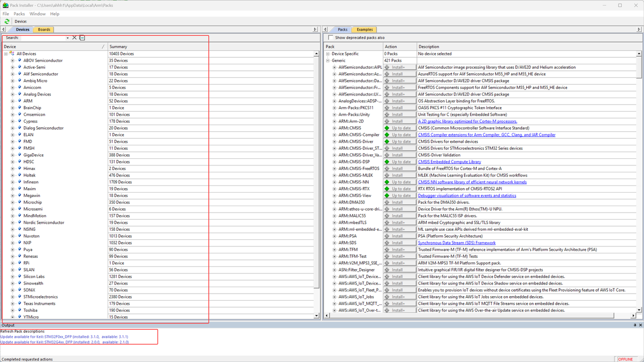The height and width of the screenshot is (362, 644).
Task: Click the vendor icon beside Nuvoton
Action: click(x=19, y=236)
